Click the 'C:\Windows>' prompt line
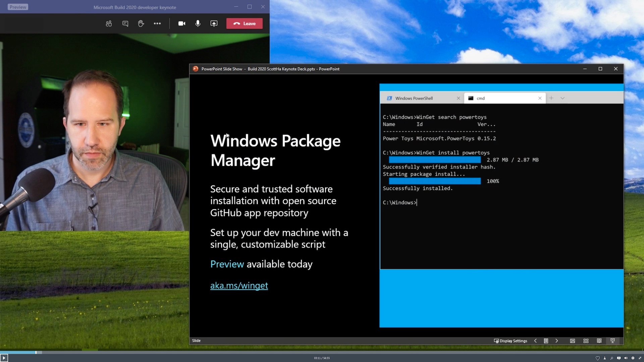The width and height of the screenshot is (644, 362). pyautogui.click(x=400, y=202)
